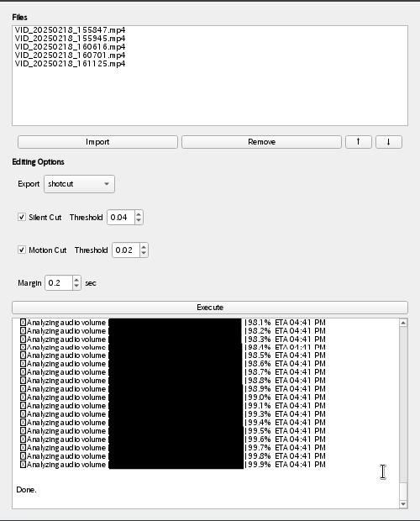Image resolution: width=420 pixels, height=521 pixels.
Task: Click the Silent Cut label text
Action: click(x=45, y=218)
